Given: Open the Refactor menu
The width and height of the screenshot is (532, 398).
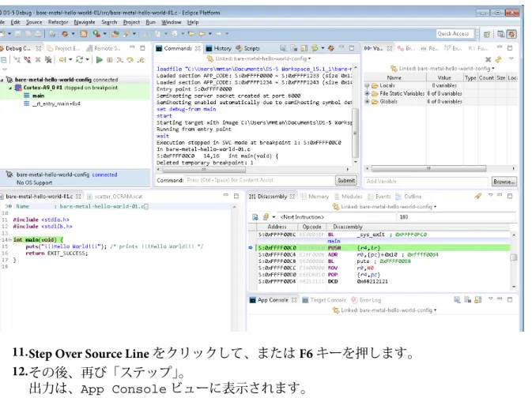Looking at the screenshot, I should coord(58,22).
